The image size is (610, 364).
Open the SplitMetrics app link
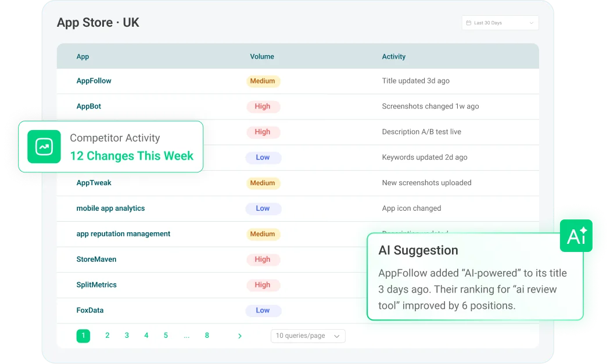(x=96, y=284)
